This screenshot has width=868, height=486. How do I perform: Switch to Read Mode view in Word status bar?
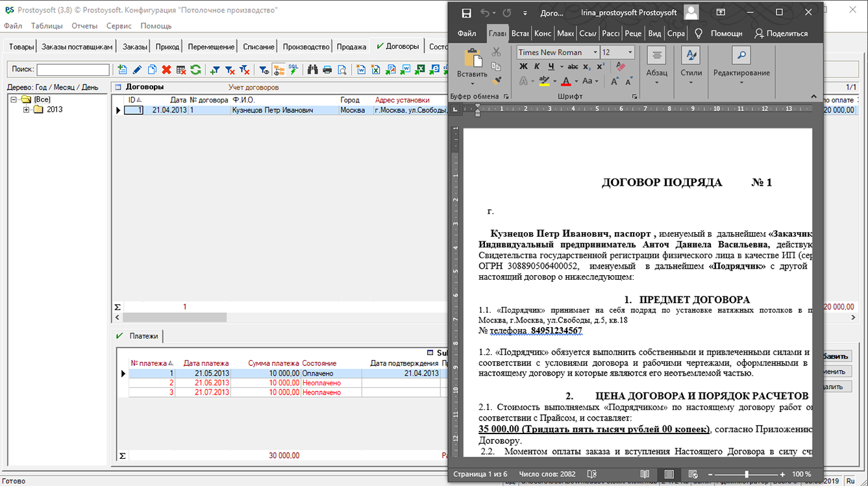point(645,474)
